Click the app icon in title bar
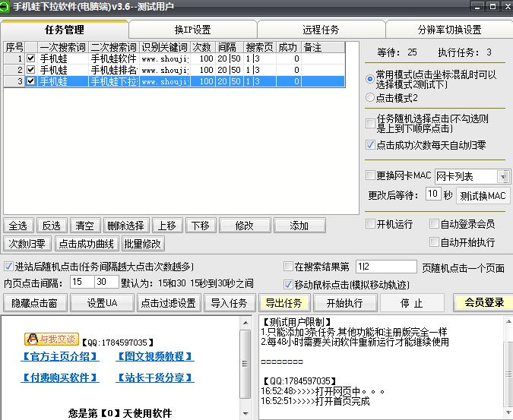This screenshot has height=420, width=513. (x=6, y=7)
